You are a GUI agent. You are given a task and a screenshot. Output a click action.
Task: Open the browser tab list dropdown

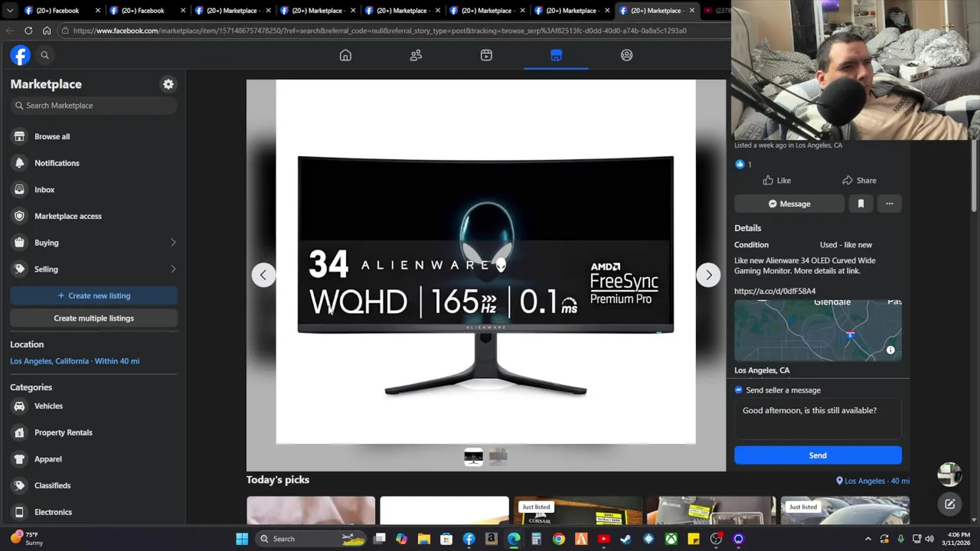[9, 11]
